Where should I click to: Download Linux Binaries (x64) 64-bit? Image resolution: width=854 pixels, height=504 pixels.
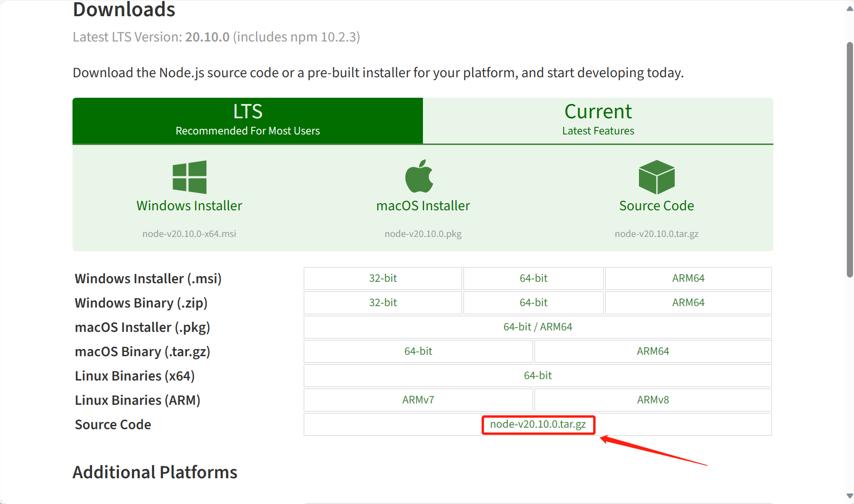[x=538, y=376]
